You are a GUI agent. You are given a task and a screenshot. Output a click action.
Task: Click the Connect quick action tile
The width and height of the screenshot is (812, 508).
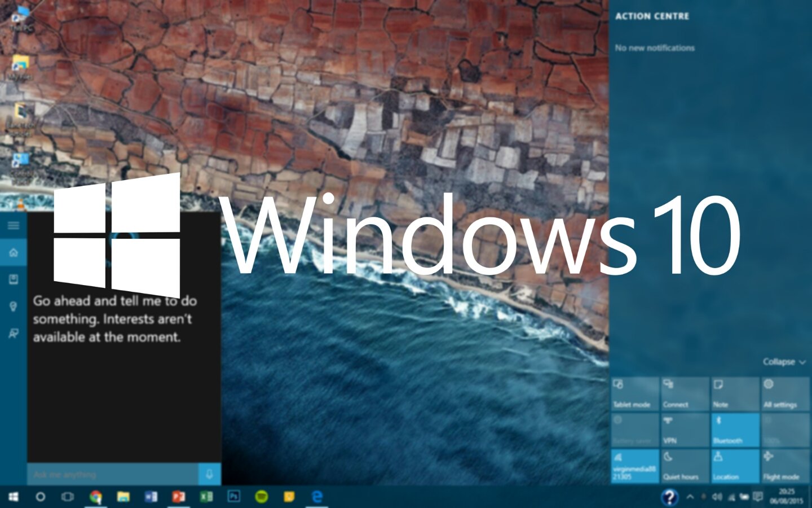[x=685, y=394]
